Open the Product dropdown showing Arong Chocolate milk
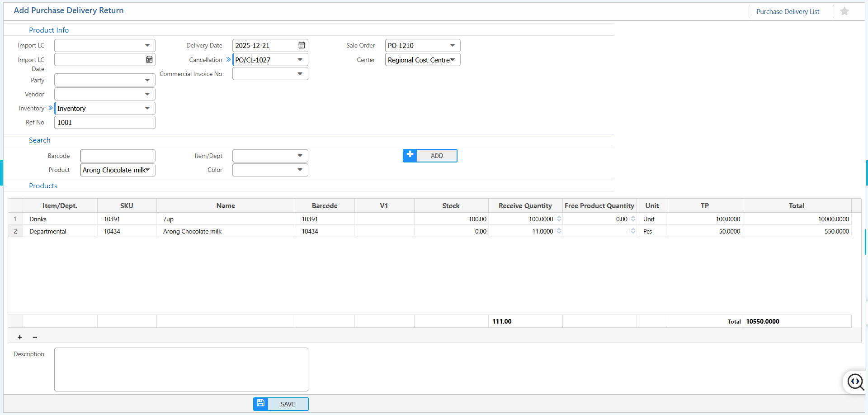 point(148,170)
